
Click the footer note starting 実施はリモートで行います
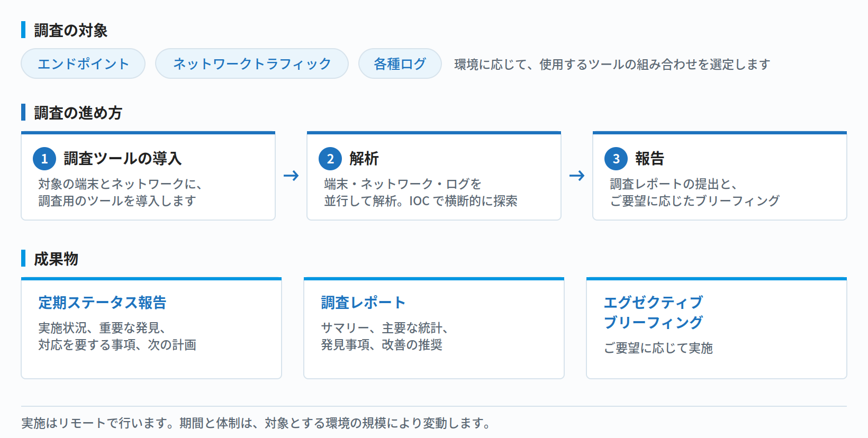(256, 423)
